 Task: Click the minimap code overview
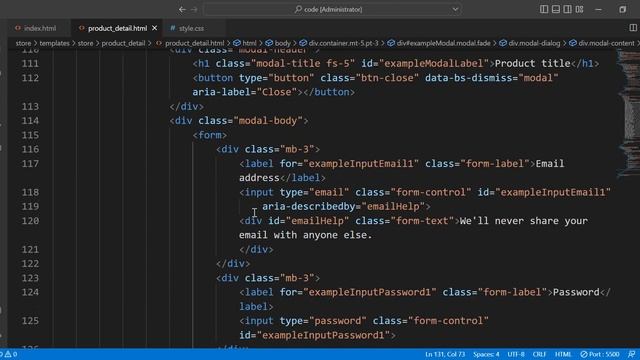coord(628,114)
